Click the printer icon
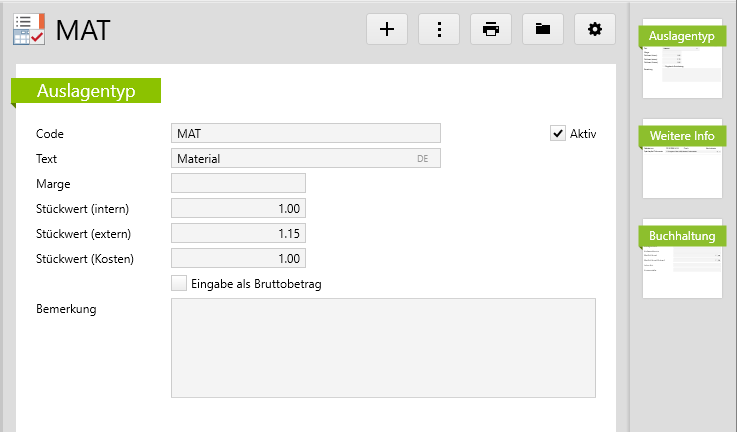 tap(491, 29)
